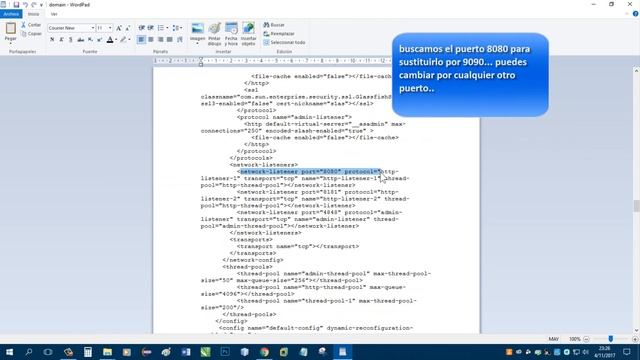Align text right
The image size is (640, 360).
point(160,40)
